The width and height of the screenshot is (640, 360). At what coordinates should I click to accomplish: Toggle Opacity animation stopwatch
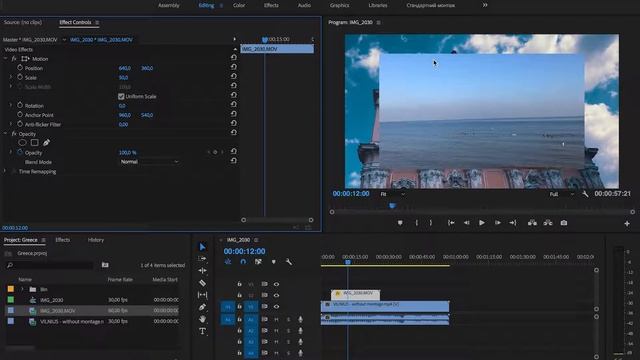pyautogui.click(x=20, y=152)
